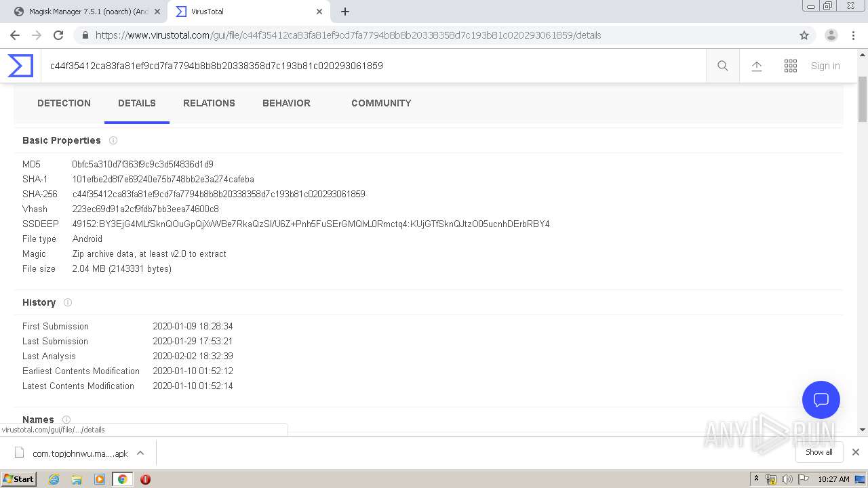Open the RELATIONS tab
Viewport: 868px width, 488px height.
point(209,103)
